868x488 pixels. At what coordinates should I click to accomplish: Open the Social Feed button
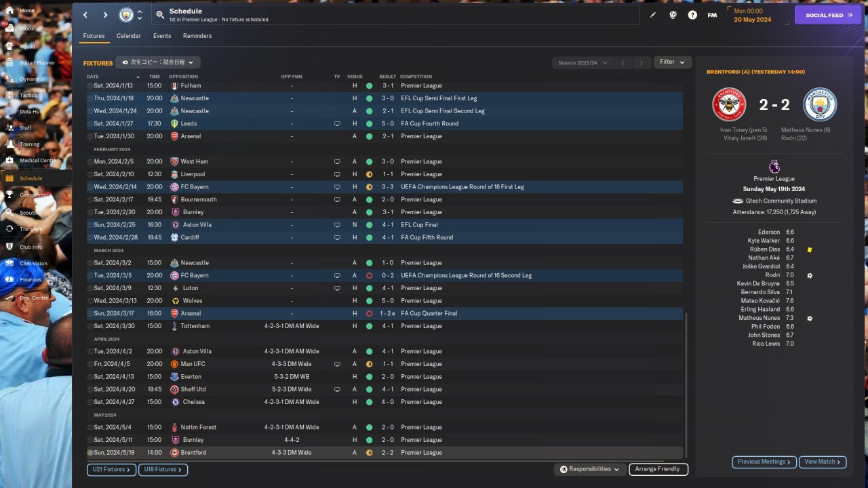[828, 15]
